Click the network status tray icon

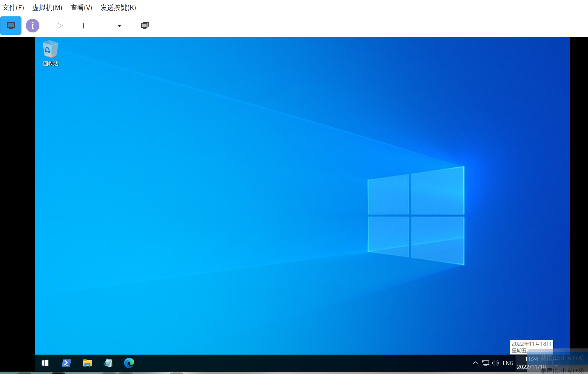(x=485, y=363)
